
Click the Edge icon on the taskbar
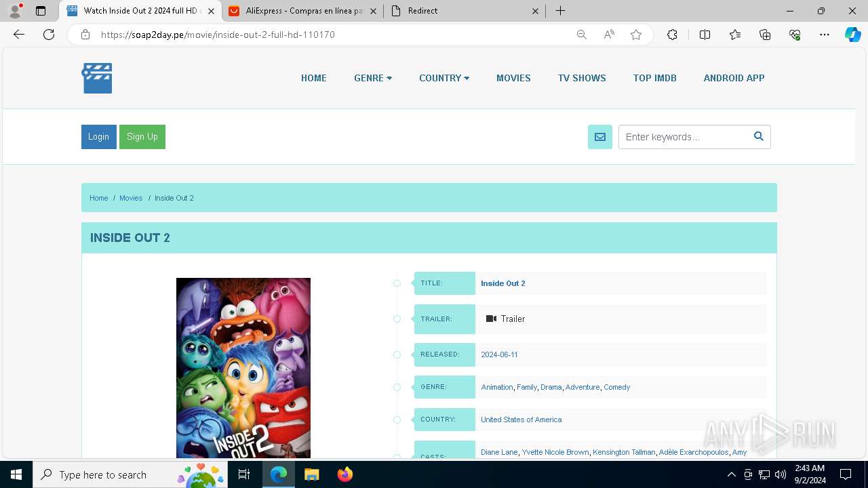(x=279, y=474)
